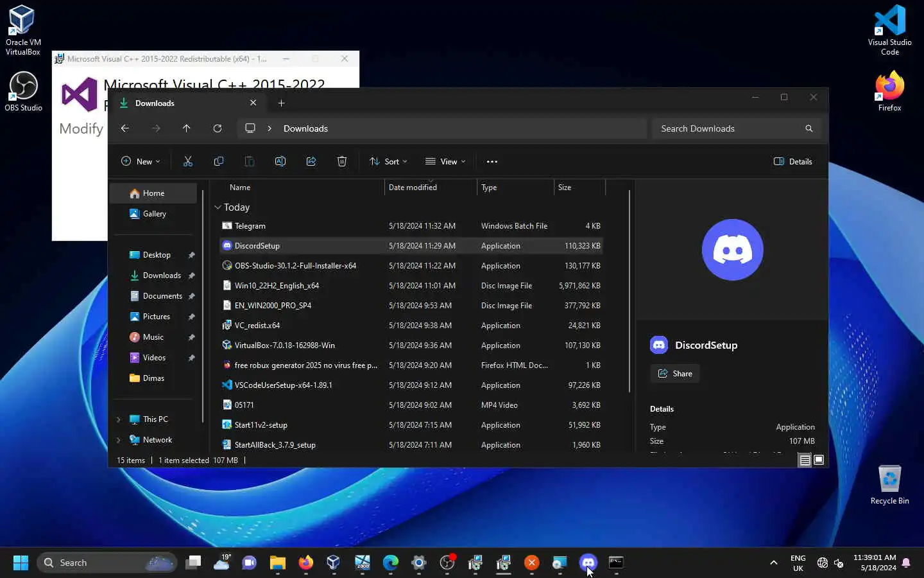The width and height of the screenshot is (924, 578).
Task: Open See more three-dots menu
Action: [x=492, y=162]
